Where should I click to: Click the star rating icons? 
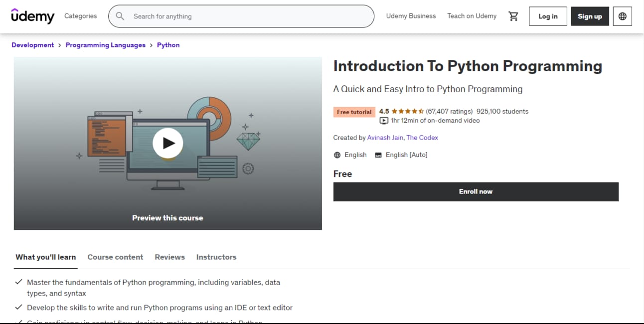tap(408, 112)
